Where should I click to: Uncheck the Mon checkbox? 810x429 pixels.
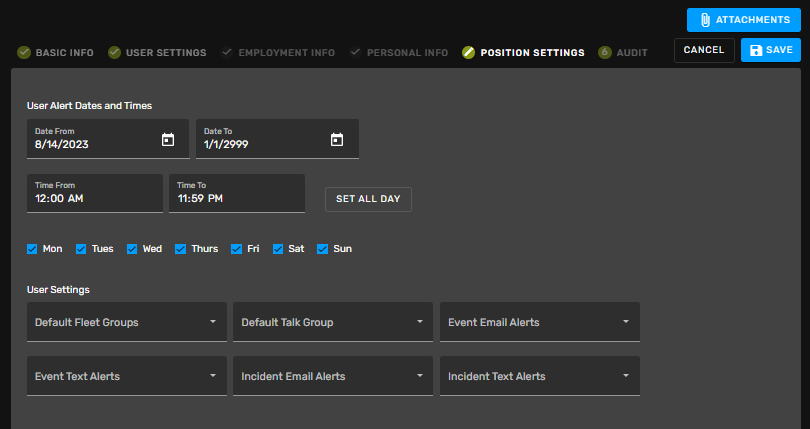(x=32, y=249)
